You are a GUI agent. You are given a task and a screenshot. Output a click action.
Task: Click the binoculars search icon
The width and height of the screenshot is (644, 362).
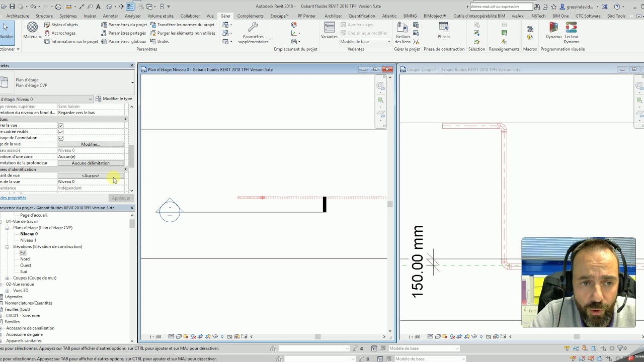click(x=538, y=7)
